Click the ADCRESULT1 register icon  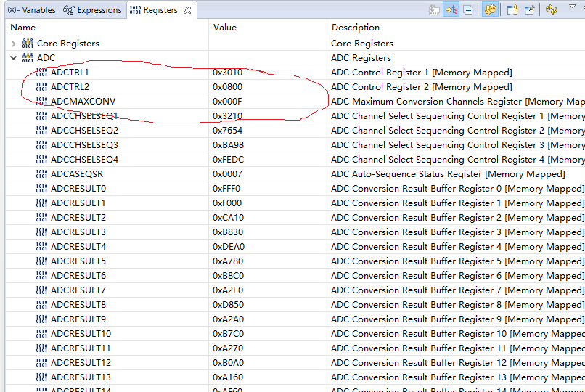click(x=41, y=203)
